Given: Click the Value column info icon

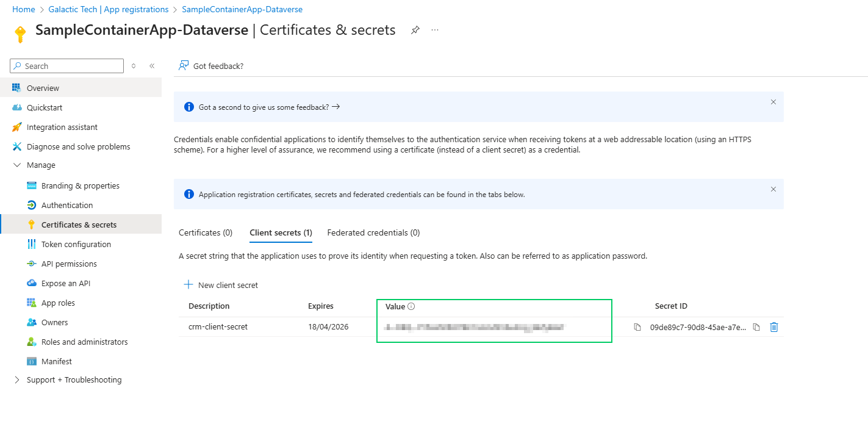Looking at the screenshot, I should 411,306.
